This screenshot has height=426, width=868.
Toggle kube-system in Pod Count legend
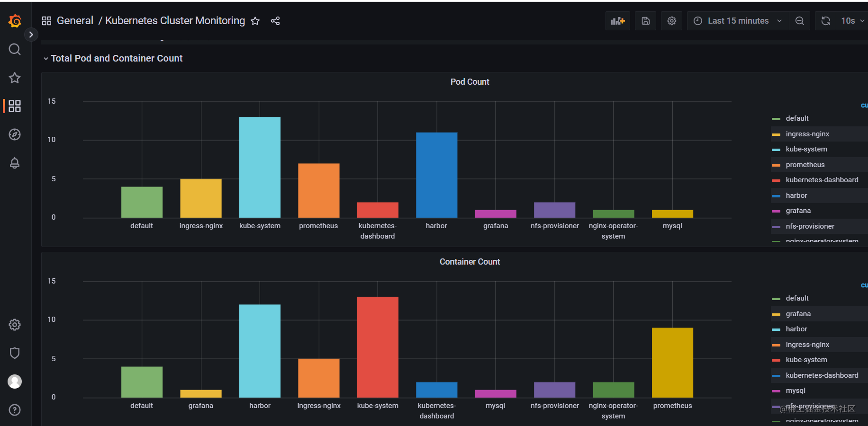tap(806, 149)
